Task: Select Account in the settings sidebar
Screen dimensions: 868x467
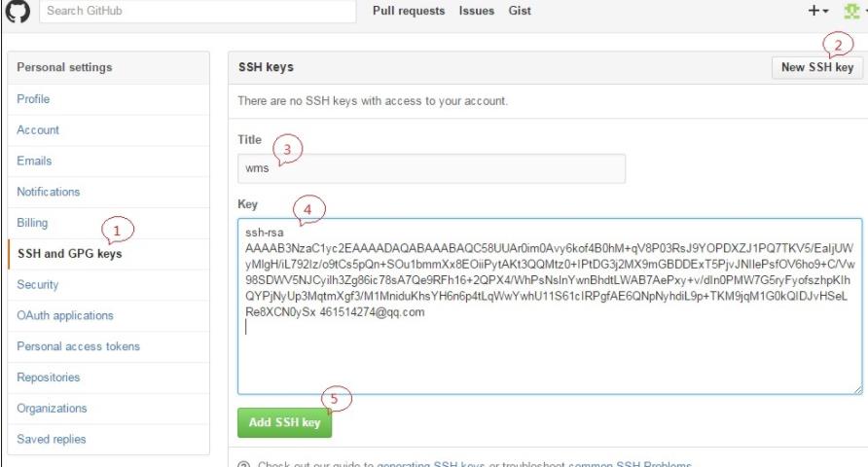Action: 38,130
